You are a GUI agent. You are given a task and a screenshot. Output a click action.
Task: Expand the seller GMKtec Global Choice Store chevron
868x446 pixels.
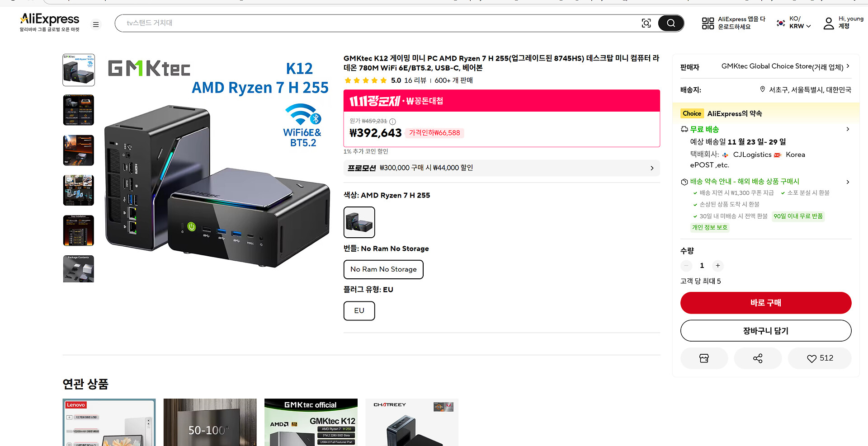848,66
